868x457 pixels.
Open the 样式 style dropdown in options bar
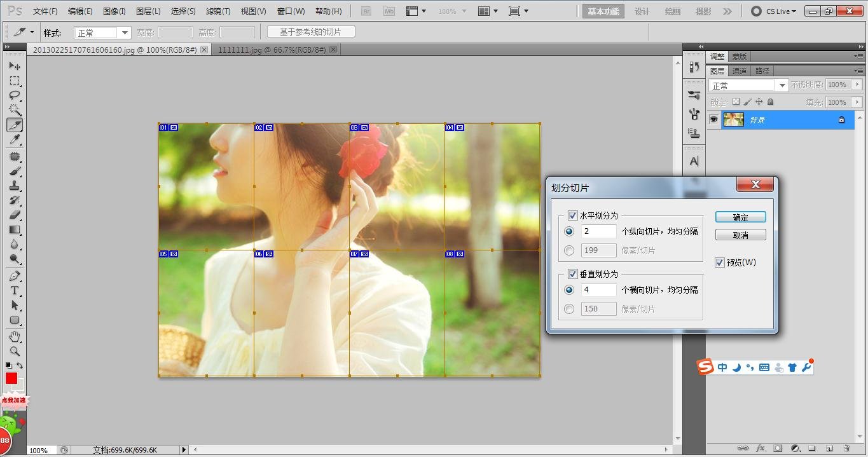click(102, 32)
